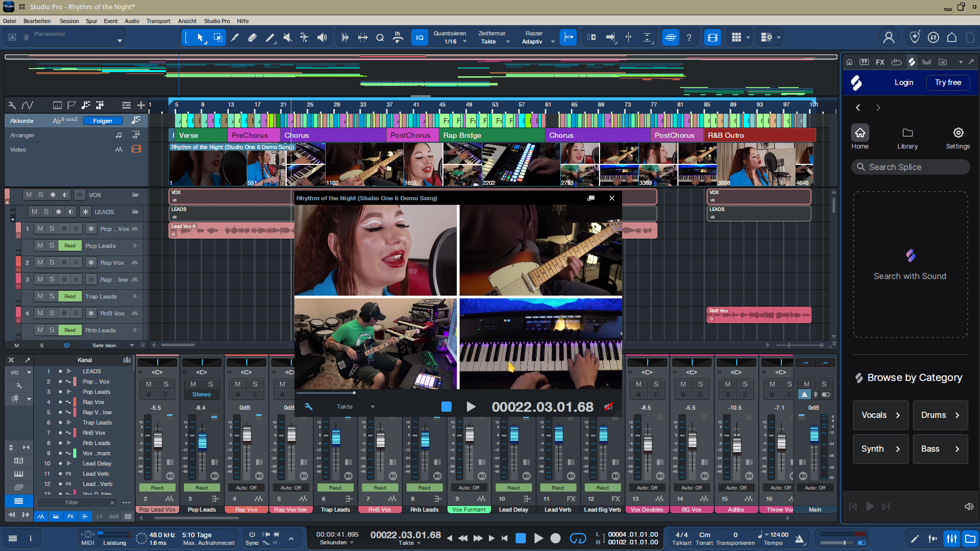
Task: Open the Transport menu
Action: [158, 21]
